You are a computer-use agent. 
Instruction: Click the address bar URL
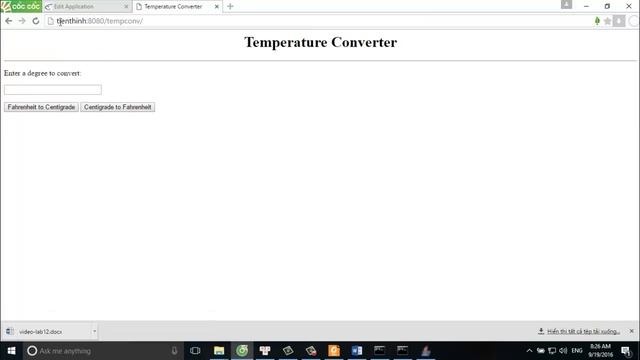click(100, 21)
